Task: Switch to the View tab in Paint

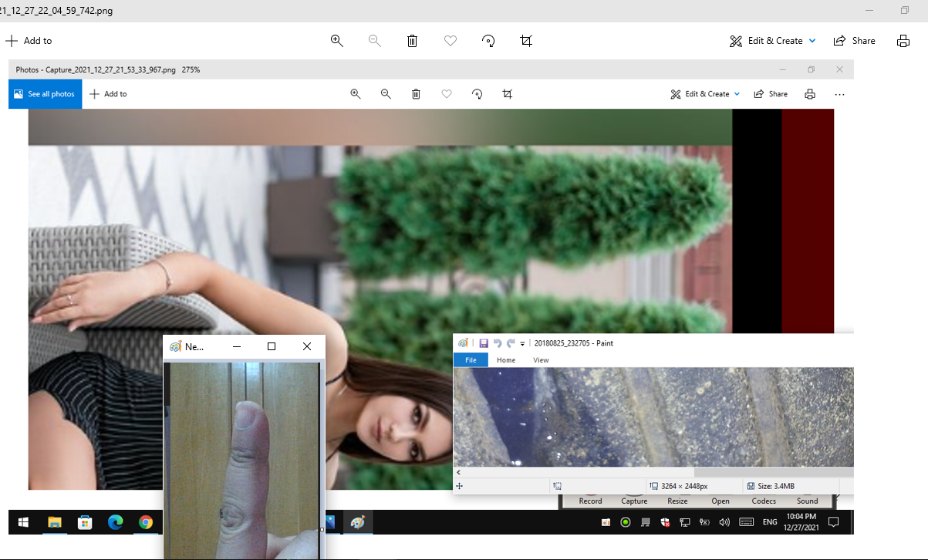Action: point(541,360)
